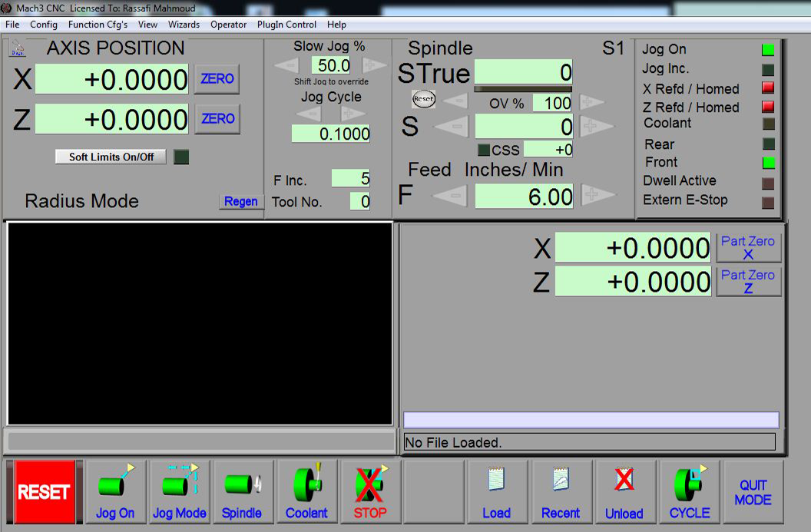Click the black toolpath display area
The height and width of the screenshot is (532, 811).
pyautogui.click(x=200, y=324)
